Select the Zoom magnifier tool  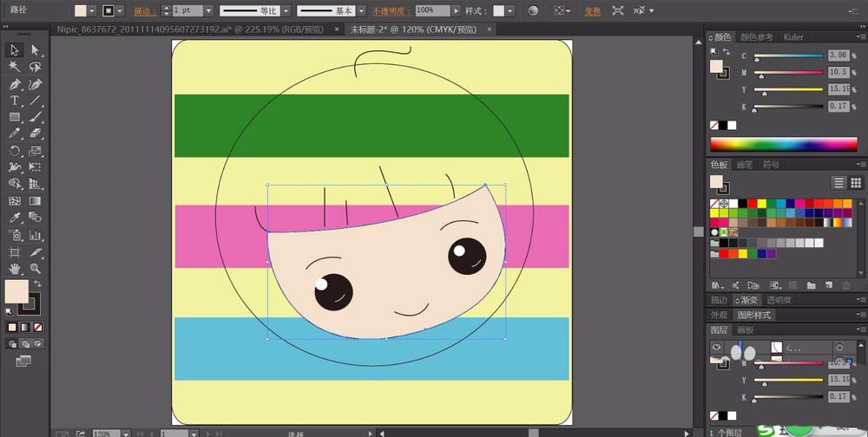(x=36, y=269)
